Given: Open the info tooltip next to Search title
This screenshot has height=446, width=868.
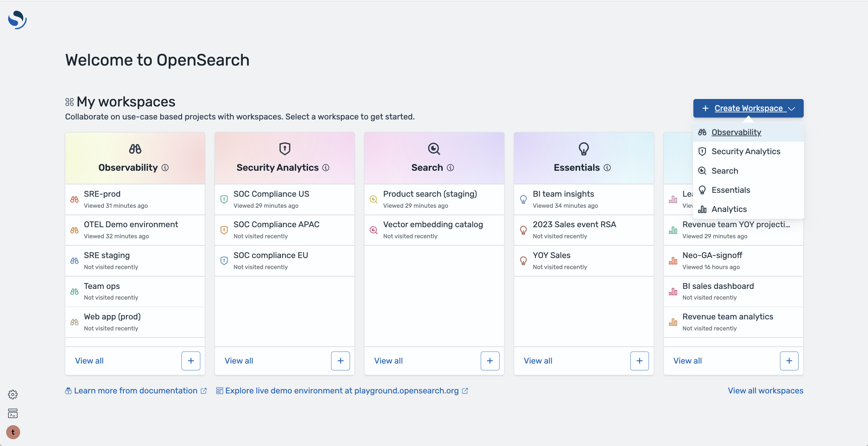Looking at the screenshot, I should (451, 167).
